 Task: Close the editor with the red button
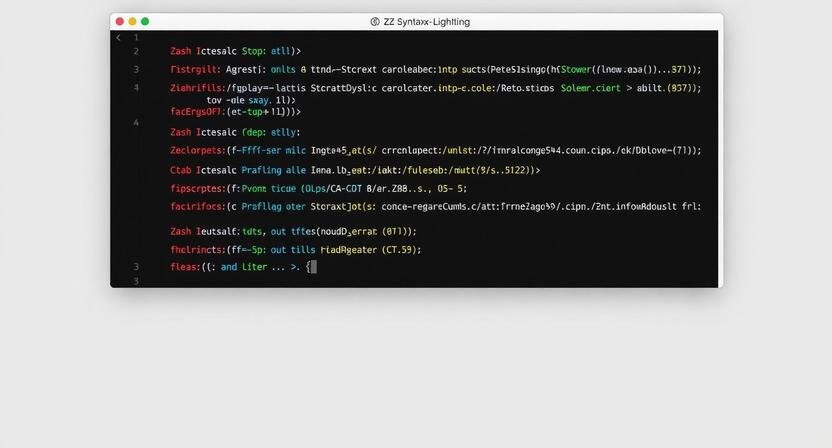tap(120, 21)
